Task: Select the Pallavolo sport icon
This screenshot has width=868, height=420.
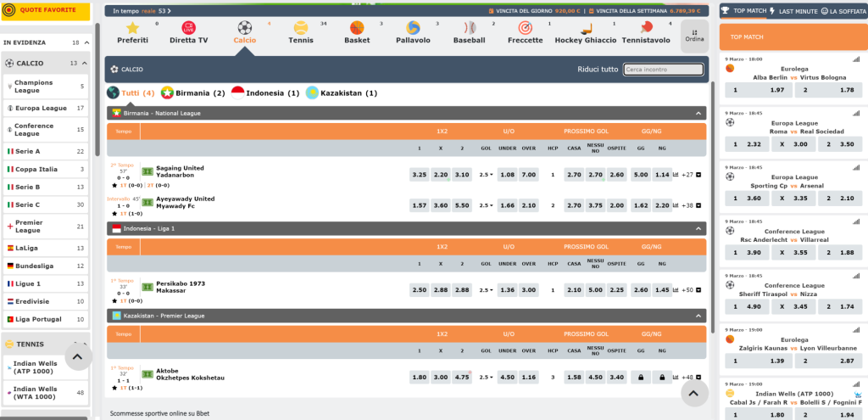Action: 413,28
